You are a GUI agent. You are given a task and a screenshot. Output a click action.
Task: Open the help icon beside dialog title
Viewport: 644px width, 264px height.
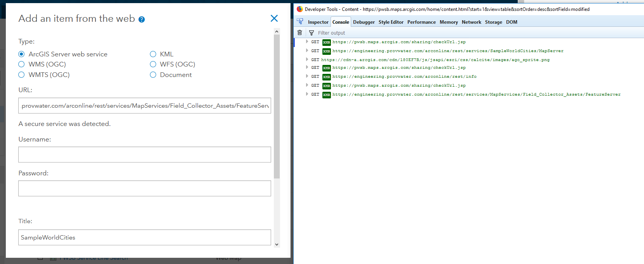click(142, 19)
